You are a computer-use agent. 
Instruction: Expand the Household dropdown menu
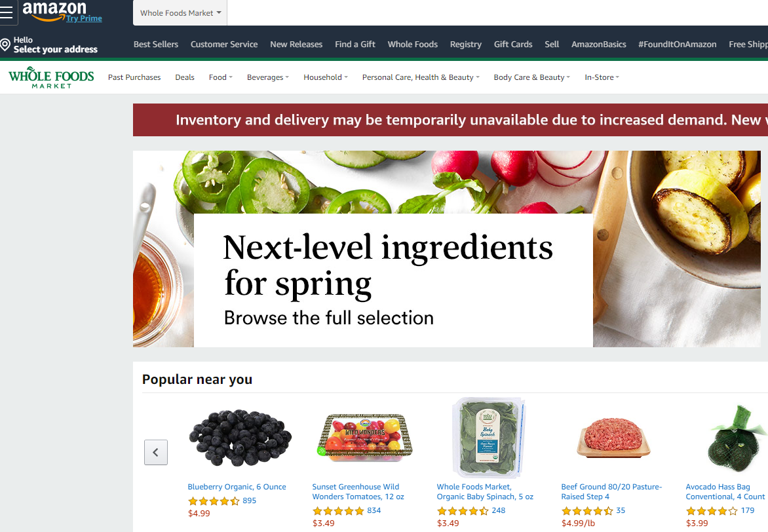(326, 77)
